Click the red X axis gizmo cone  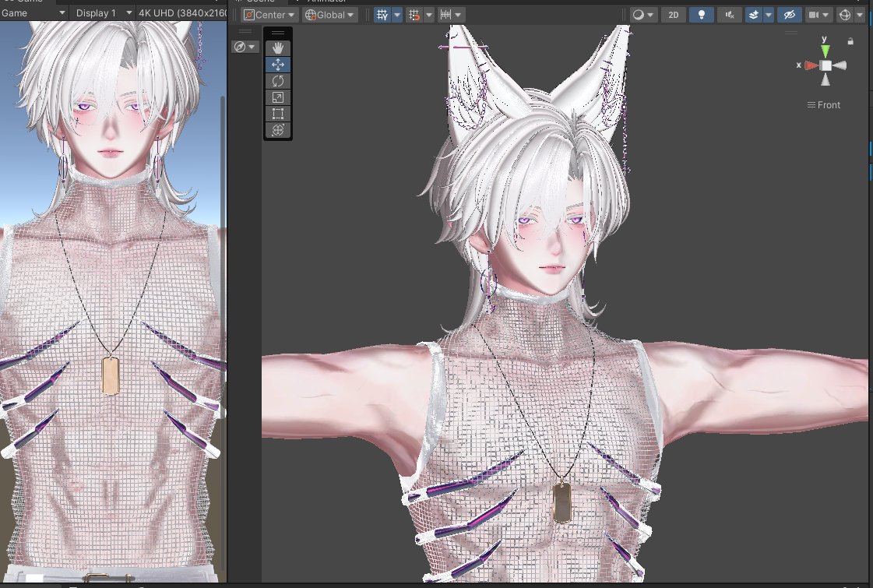coord(811,65)
